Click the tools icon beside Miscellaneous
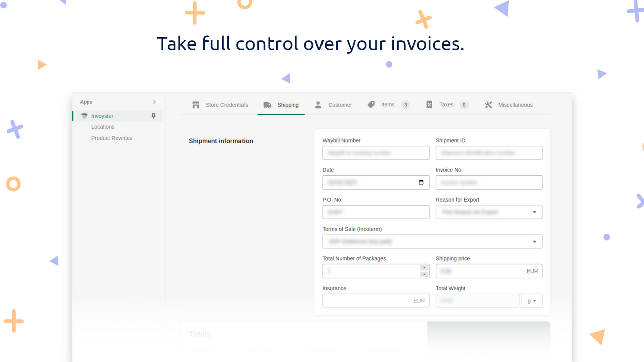Screen dimensions: 644x362 point(488,105)
